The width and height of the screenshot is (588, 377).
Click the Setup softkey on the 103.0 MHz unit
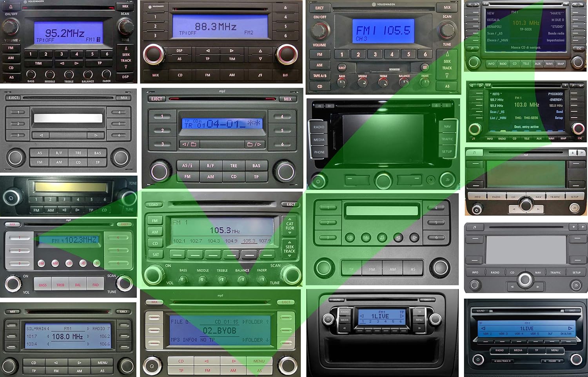[559, 118]
